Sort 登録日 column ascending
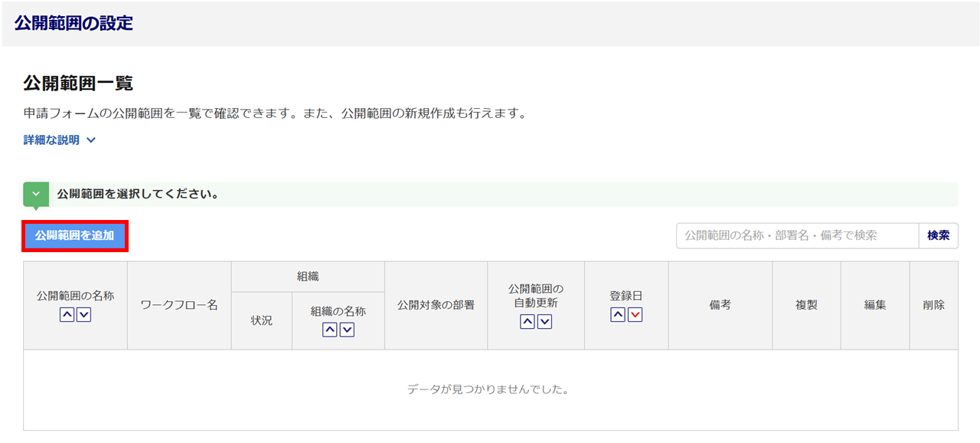The image size is (980, 443). [618, 314]
